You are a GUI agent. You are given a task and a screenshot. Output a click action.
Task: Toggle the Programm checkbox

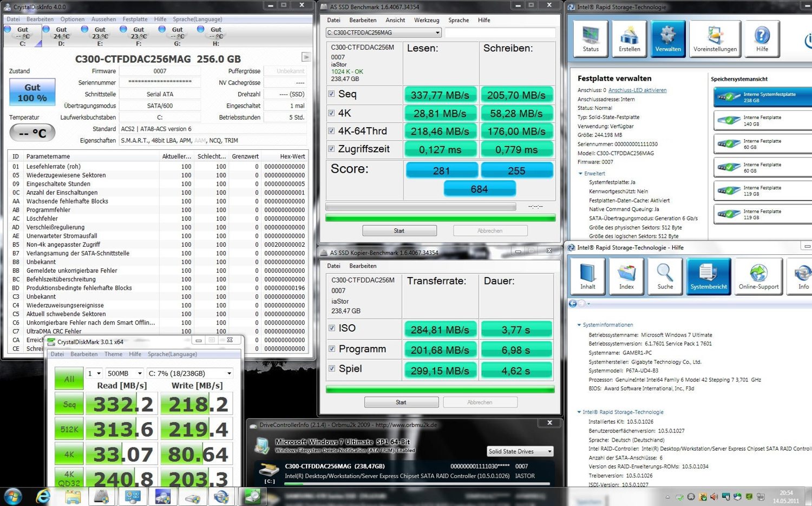(x=332, y=349)
